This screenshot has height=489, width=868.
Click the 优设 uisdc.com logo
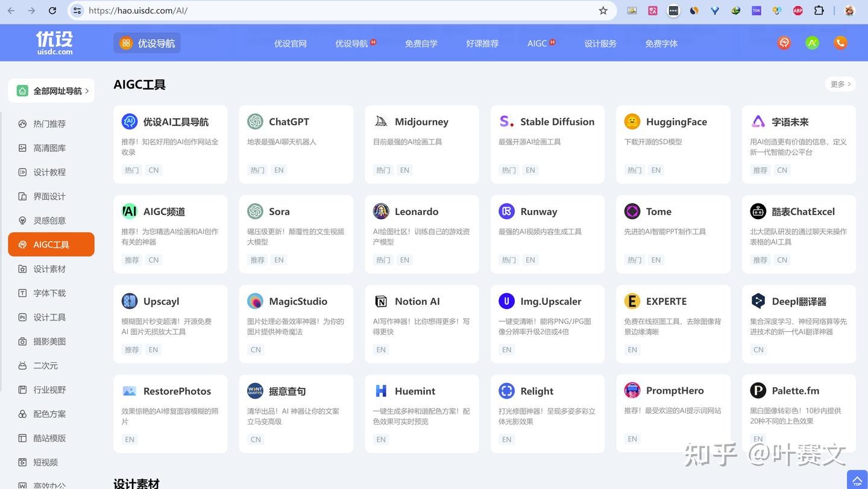pyautogui.click(x=54, y=43)
